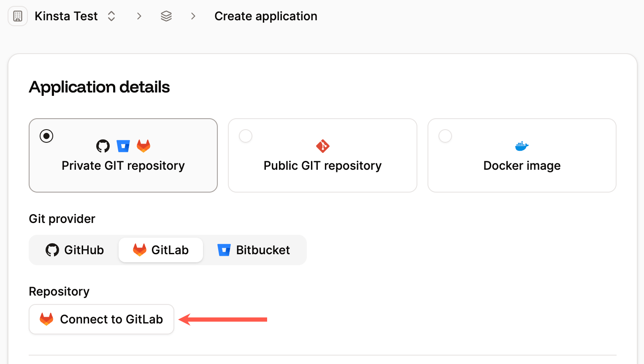Click the Create application breadcrumb label
Viewport: 644px width, 364px height.
tap(266, 16)
